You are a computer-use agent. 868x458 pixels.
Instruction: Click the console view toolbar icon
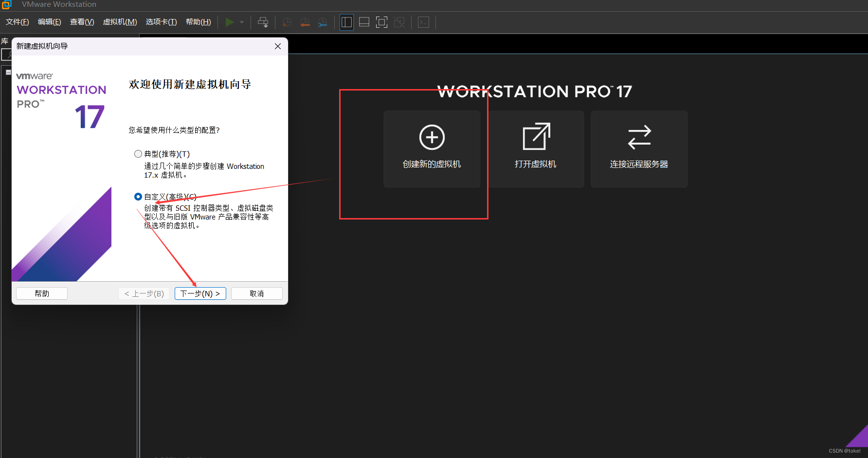tap(424, 22)
